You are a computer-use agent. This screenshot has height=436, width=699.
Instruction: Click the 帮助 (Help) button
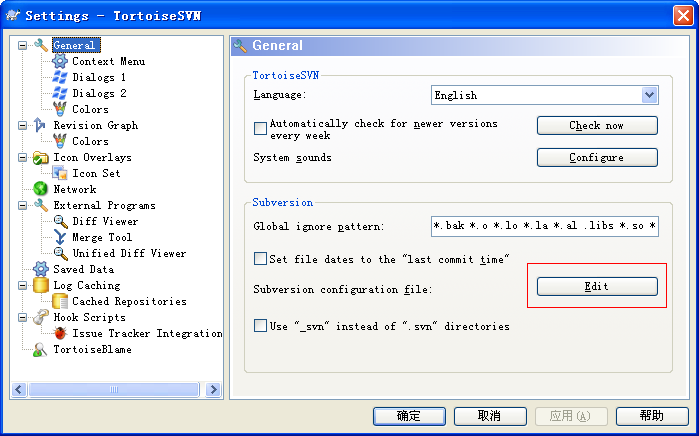pos(652,416)
